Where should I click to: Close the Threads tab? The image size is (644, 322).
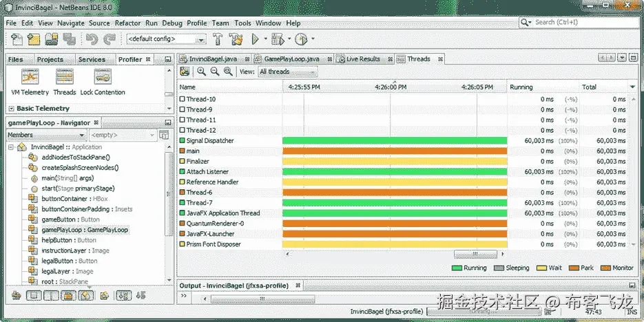[x=440, y=59]
